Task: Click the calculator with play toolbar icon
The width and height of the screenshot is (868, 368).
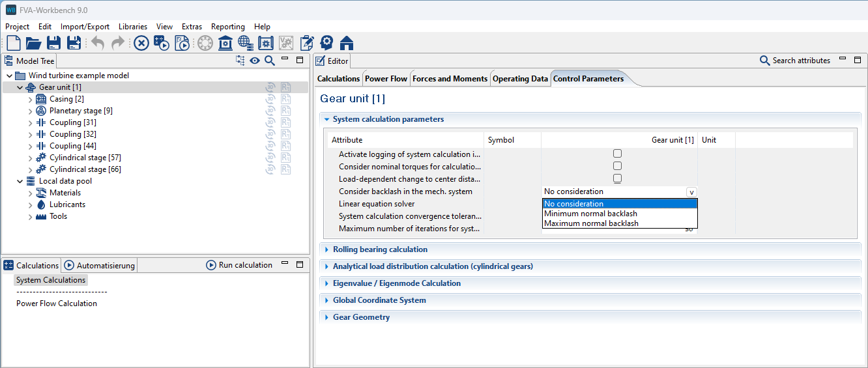Action: (162, 43)
